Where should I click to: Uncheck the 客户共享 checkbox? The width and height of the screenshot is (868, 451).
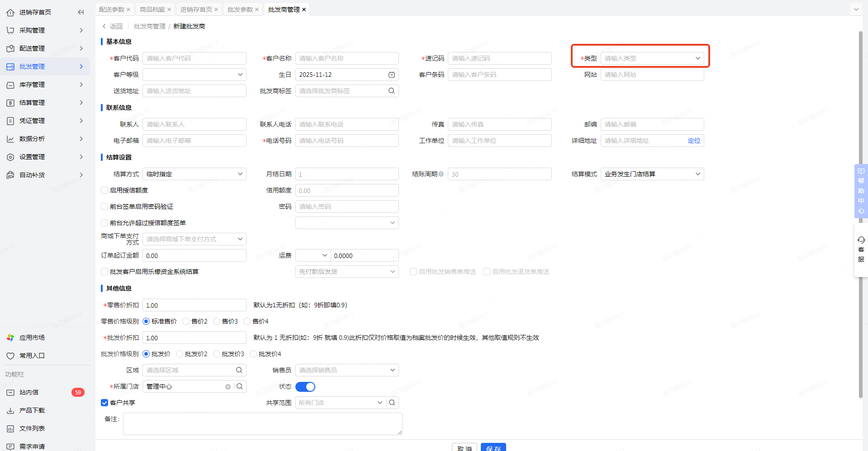[104, 403]
